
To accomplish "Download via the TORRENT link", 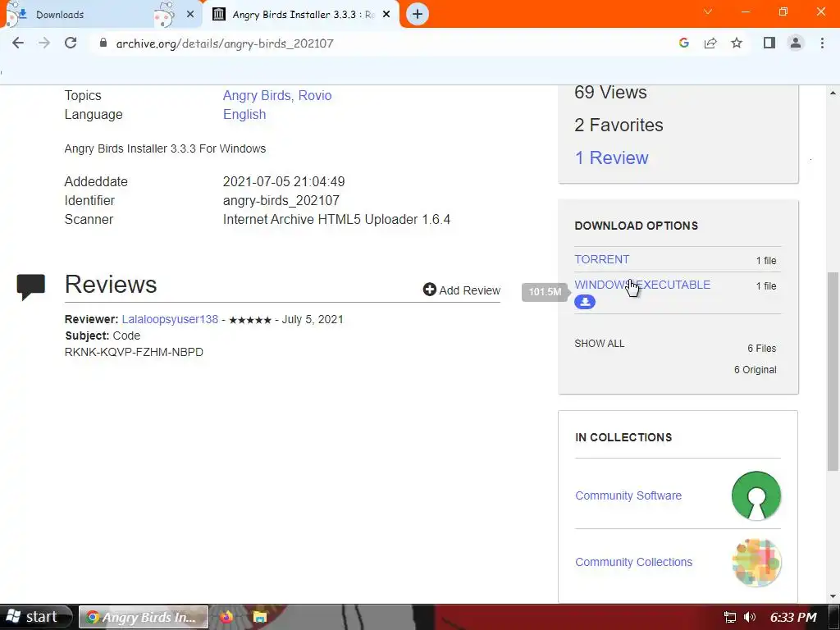I will (601, 259).
